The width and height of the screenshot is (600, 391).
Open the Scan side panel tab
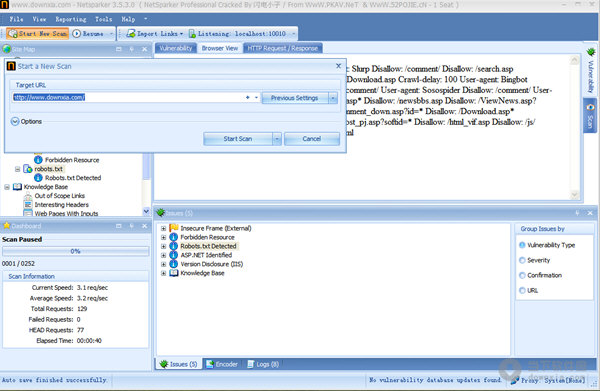[x=590, y=116]
